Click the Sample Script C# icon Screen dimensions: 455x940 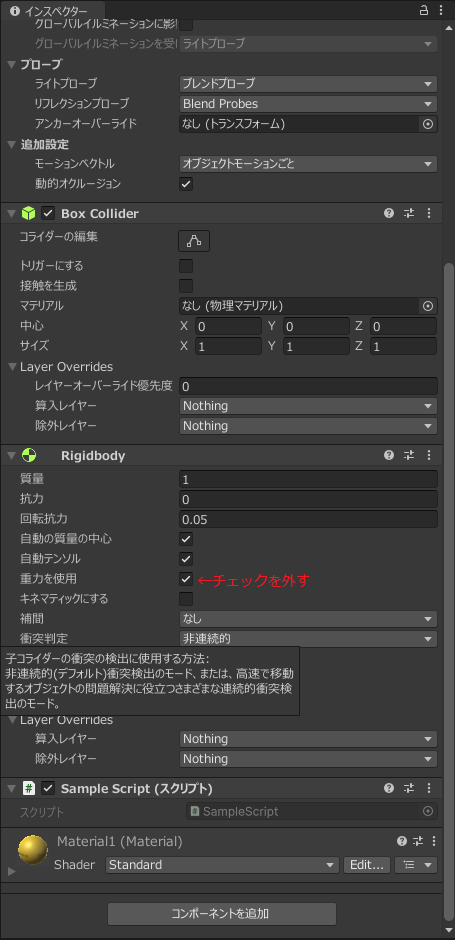point(29,788)
